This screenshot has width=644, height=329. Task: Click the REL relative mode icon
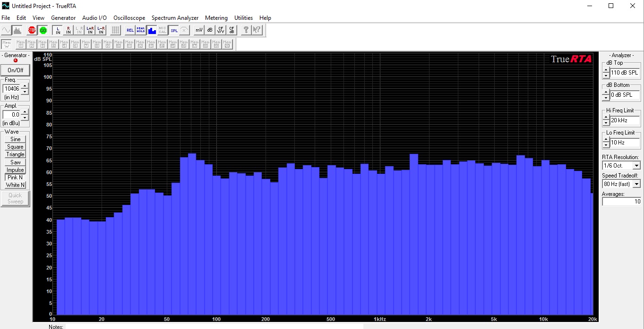(x=130, y=30)
